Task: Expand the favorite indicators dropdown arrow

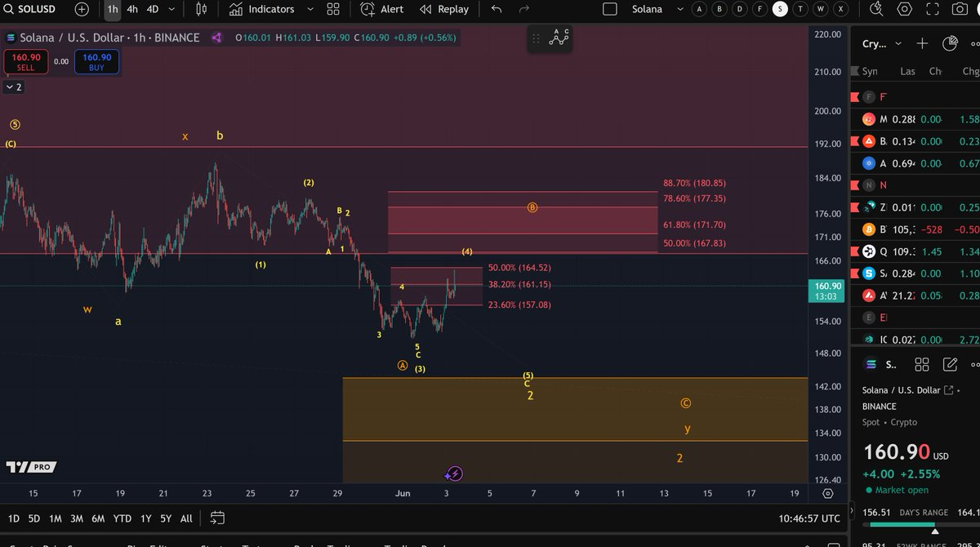Action: (310, 9)
